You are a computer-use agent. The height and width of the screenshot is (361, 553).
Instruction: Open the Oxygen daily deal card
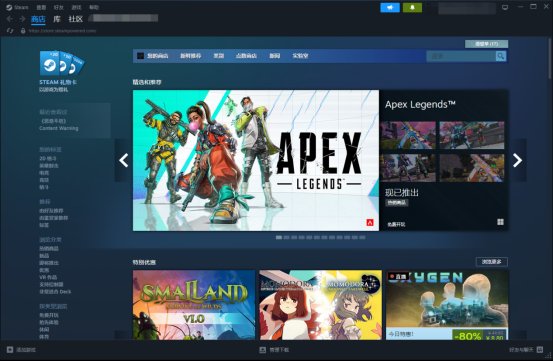[x=447, y=305]
